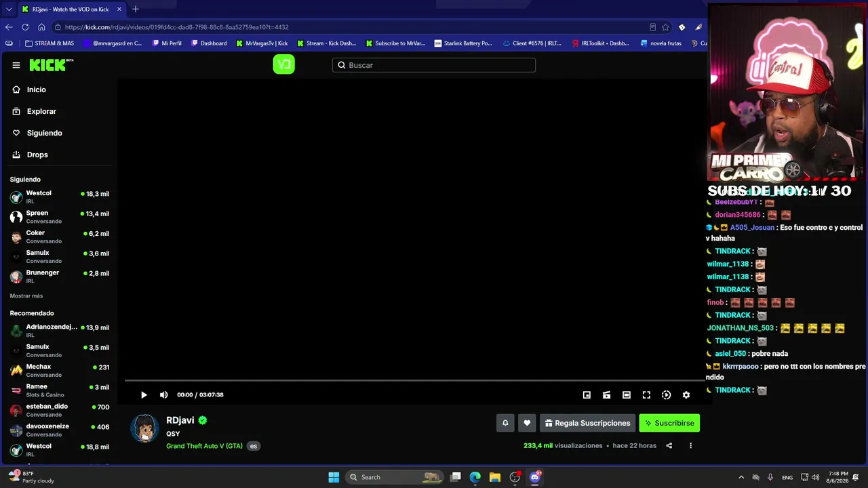Open Coker's followed channel
This screenshot has width=868, height=488.
point(59,237)
